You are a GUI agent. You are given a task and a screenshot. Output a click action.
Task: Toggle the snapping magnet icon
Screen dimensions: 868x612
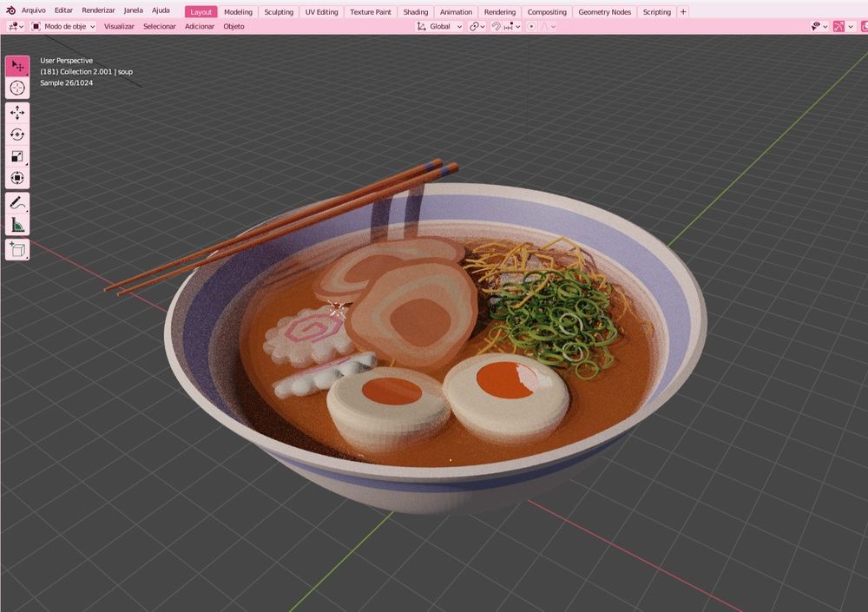(496, 27)
